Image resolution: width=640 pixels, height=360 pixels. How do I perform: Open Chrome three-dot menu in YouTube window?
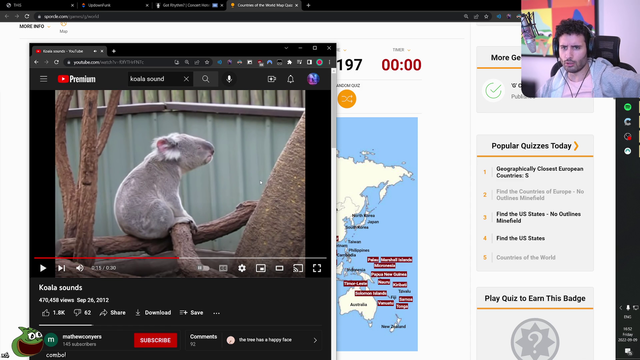click(x=329, y=62)
